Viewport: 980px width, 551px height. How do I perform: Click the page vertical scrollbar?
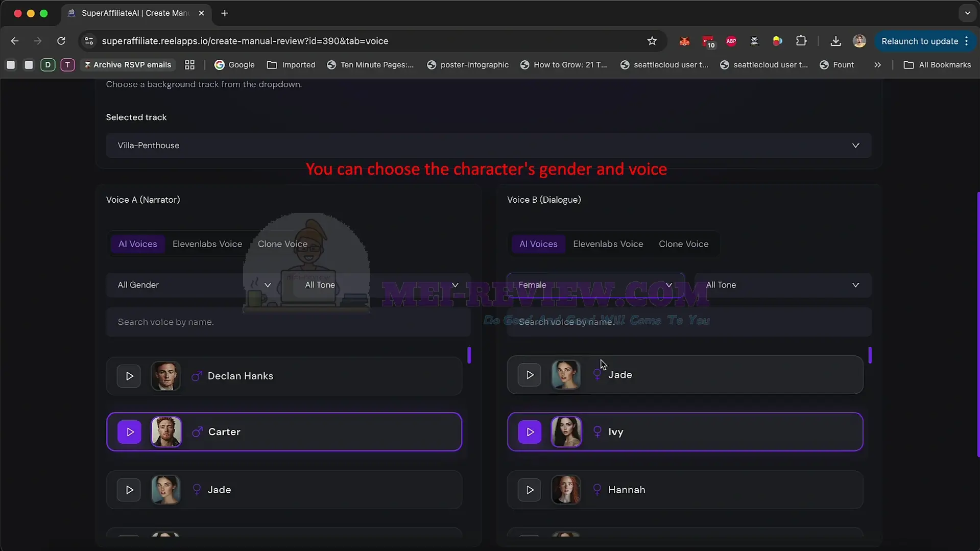(x=977, y=324)
